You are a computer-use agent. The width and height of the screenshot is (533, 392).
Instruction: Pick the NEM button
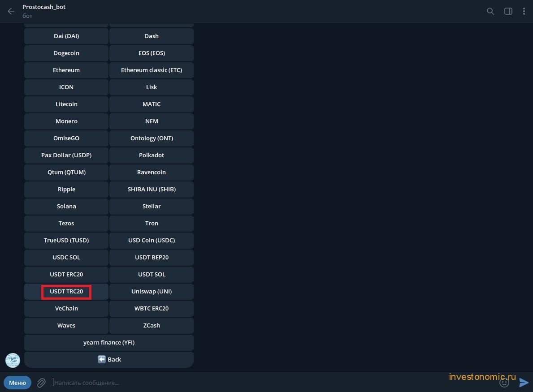(x=152, y=121)
